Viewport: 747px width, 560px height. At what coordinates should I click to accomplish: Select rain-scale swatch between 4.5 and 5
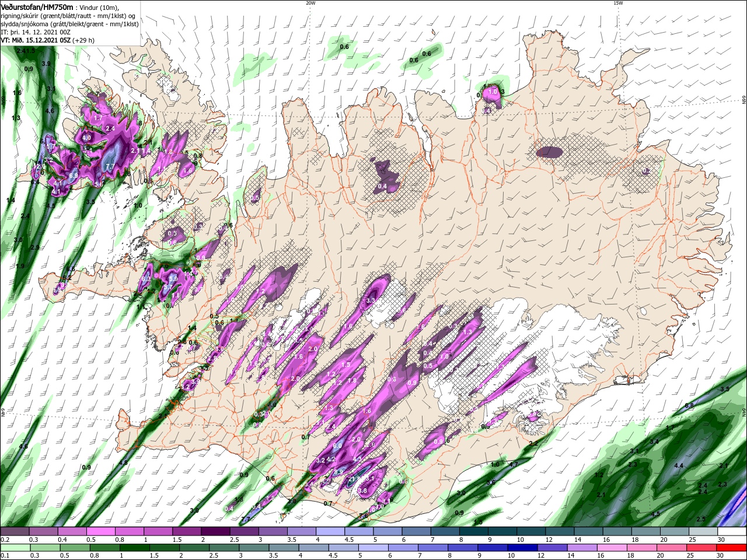[x=343, y=548]
